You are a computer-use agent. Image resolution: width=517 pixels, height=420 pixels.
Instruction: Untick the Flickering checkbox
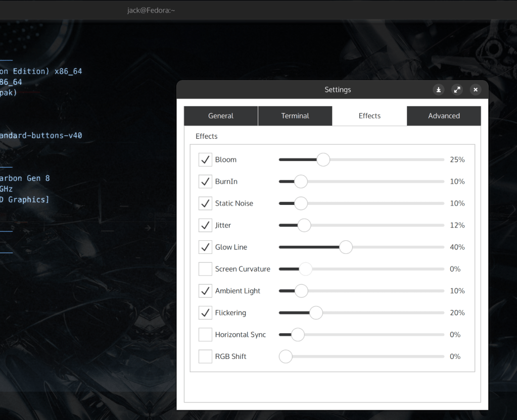[206, 313]
